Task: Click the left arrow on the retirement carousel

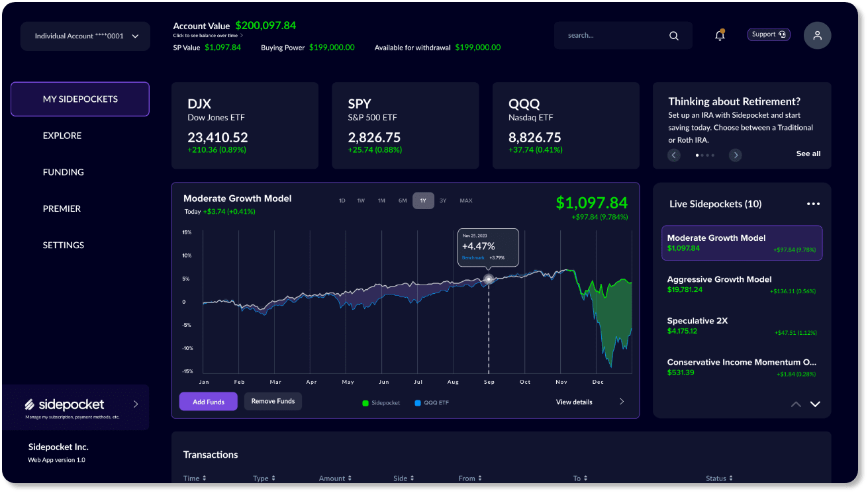Action: click(x=674, y=155)
